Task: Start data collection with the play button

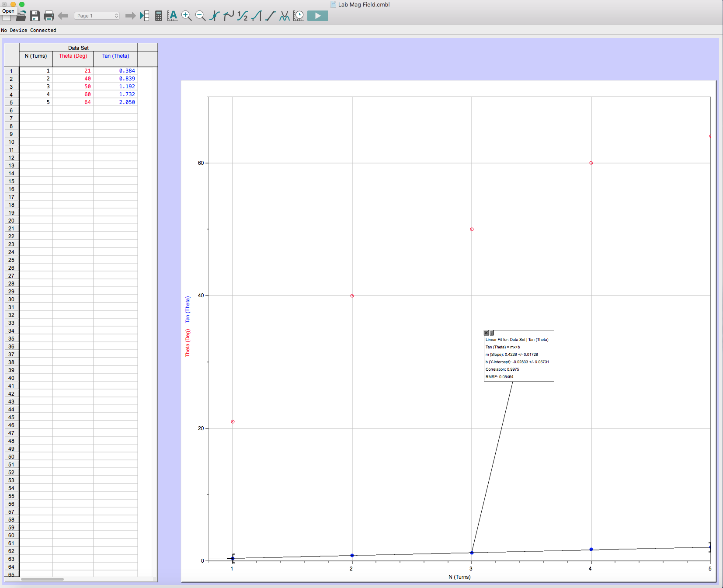Action: (318, 16)
